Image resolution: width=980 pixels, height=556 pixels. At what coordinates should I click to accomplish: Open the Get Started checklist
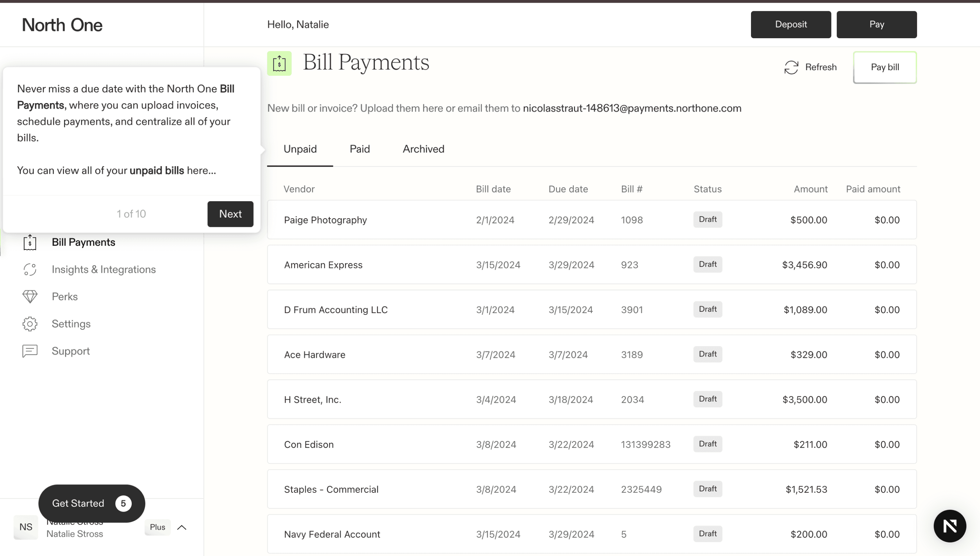[x=92, y=503]
